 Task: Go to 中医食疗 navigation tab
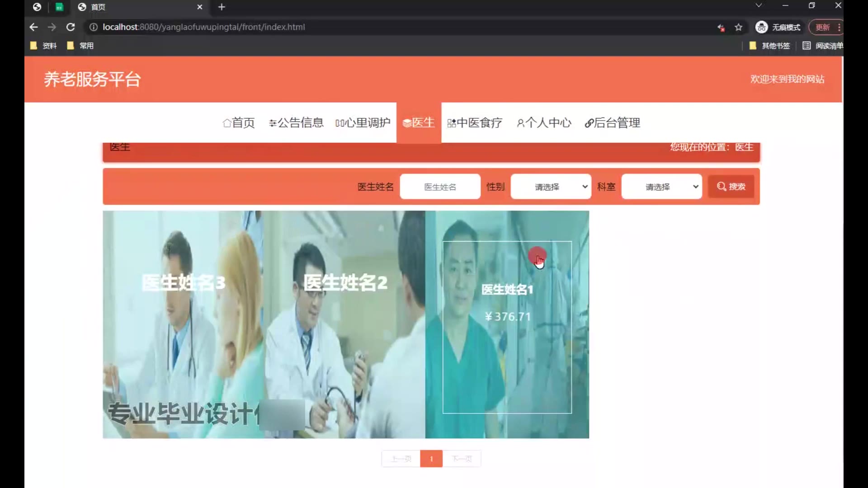(x=474, y=123)
